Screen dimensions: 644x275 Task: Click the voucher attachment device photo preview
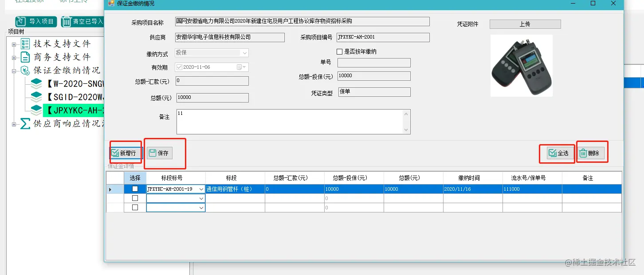click(x=521, y=65)
